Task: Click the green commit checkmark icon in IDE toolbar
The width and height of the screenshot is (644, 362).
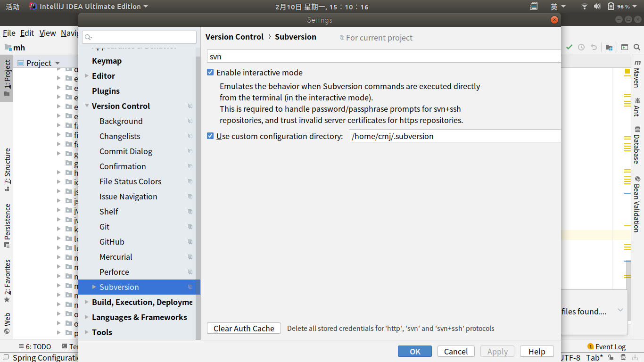Action: [x=570, y=47]
